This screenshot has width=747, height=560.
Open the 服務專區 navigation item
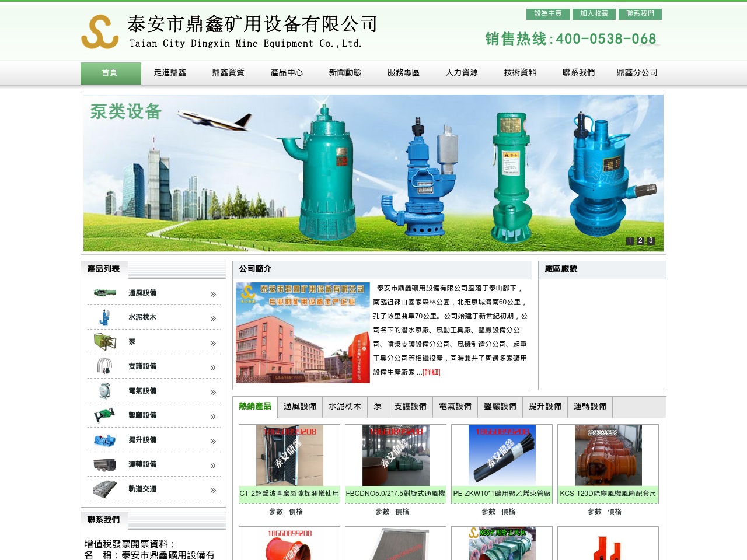click(403, 73)
